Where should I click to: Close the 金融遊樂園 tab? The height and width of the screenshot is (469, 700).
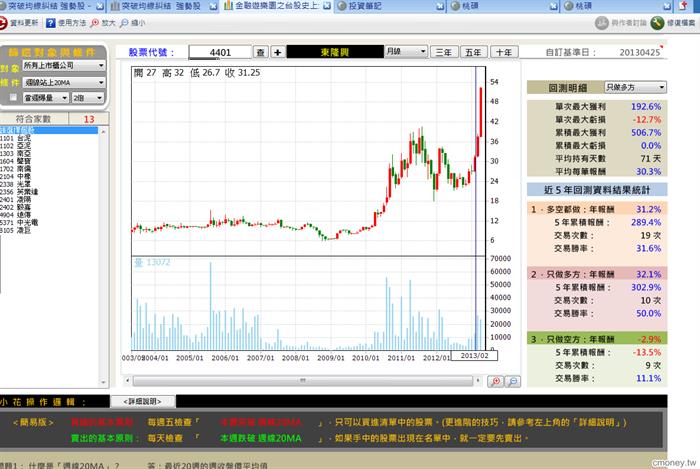(x=327, y=6)
